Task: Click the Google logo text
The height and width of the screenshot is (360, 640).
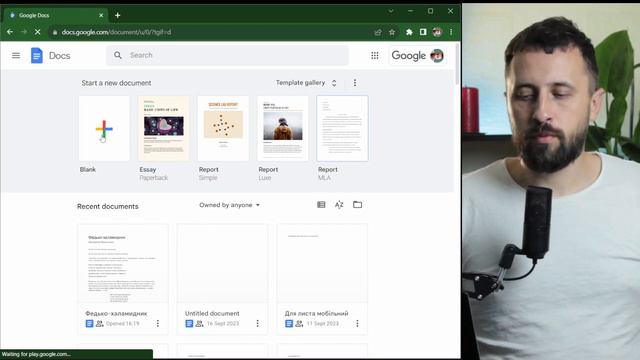Action: 409,56
